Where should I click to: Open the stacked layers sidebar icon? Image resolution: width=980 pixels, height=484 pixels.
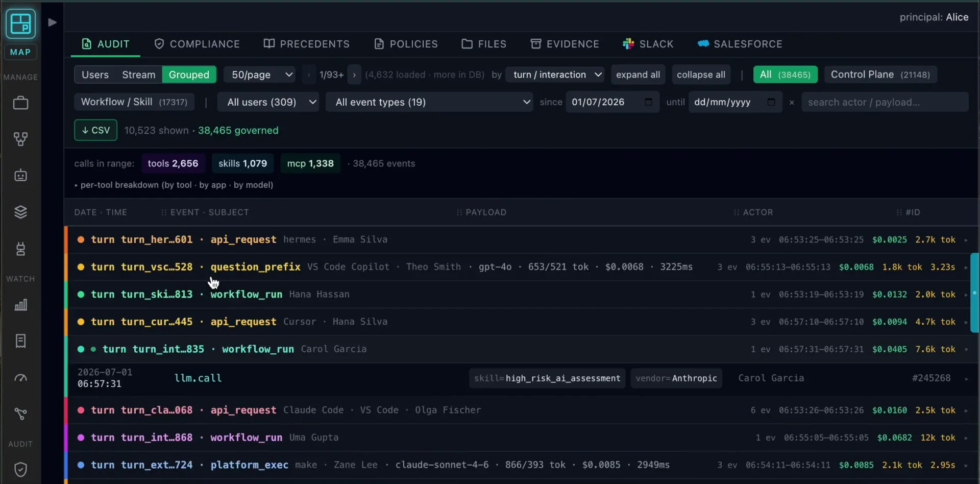tap(20, 212)
